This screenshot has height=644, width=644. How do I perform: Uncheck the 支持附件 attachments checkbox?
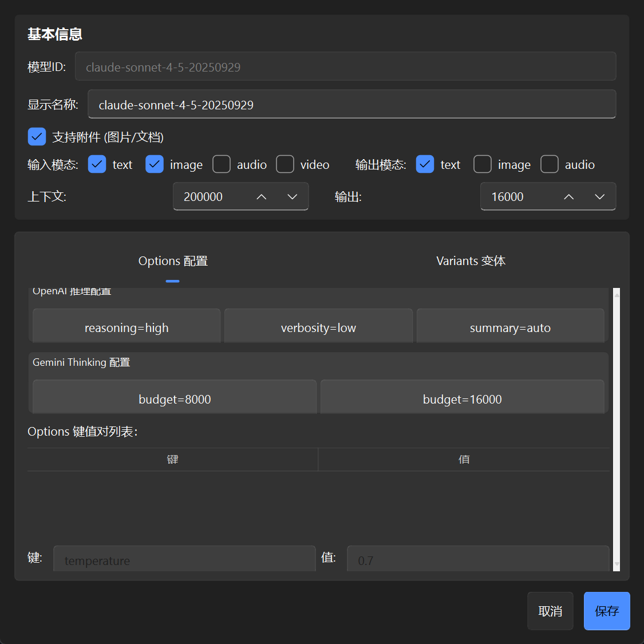point(37,137)
